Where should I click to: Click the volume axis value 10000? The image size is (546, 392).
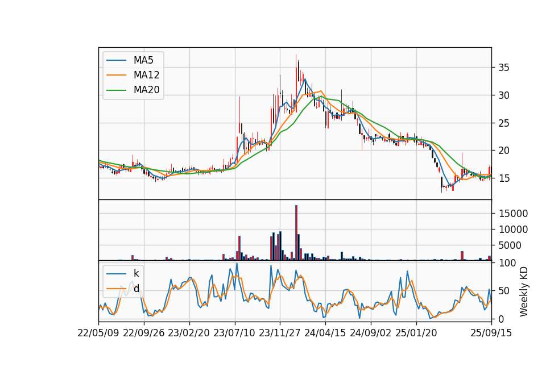coord(513,230)
